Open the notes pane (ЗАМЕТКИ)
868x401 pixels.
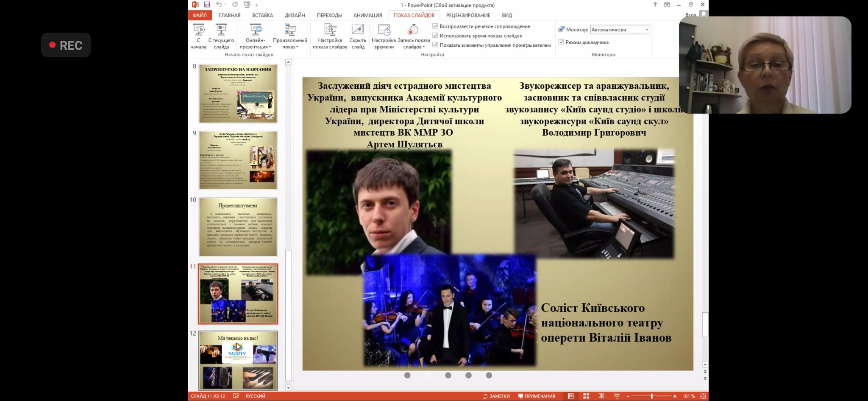point(496,396)
